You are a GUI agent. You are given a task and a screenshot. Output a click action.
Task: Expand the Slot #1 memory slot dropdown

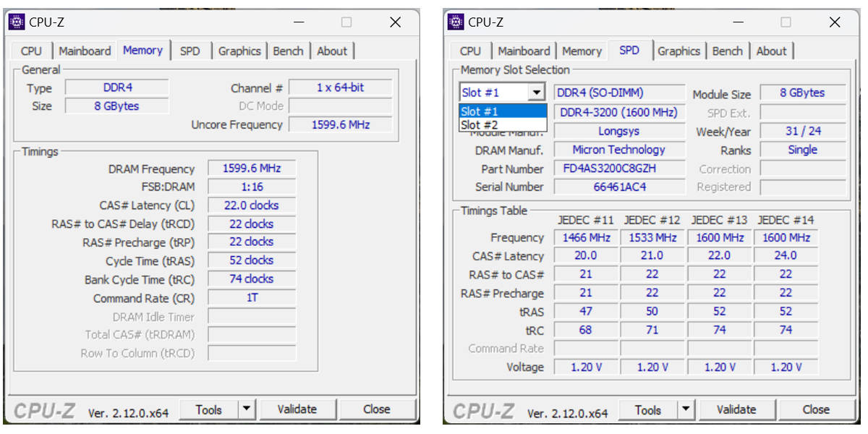pyautogui.click(x=536, y=93)
